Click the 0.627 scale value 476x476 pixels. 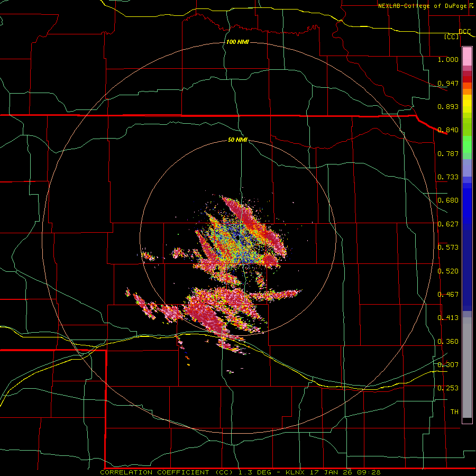(x=448, y=224)
